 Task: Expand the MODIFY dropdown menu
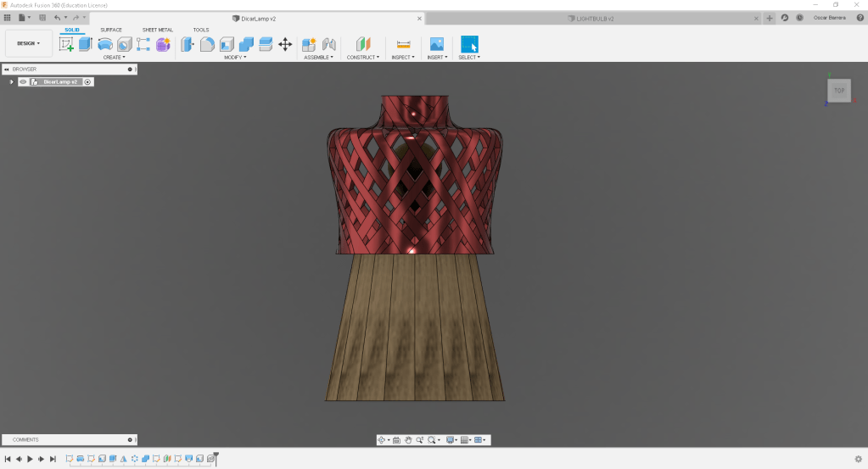234,58
